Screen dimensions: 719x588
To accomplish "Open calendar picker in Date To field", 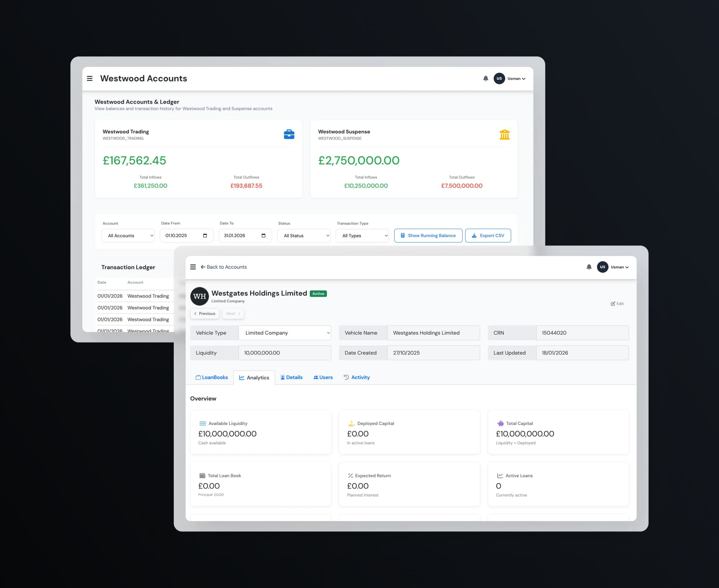I will 263,235.
